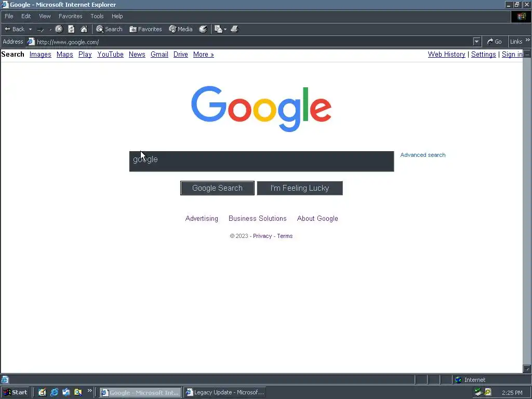The height and width of the screenshot is (399, 532).
Task: Click the I'm Feeling Lucky button
Action: (x=300, y=188)
